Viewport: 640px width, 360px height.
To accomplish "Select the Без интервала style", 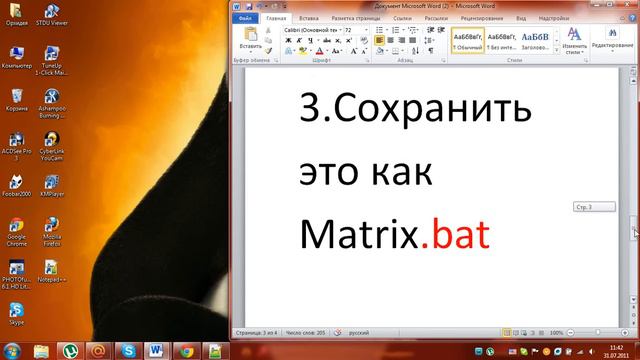I will click(x=501, y=40).
